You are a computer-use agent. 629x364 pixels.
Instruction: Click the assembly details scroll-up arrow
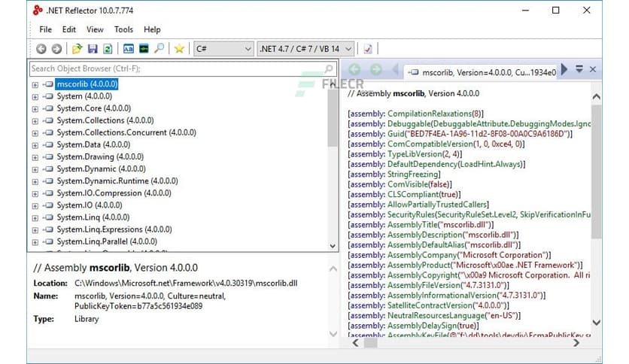point(333,269)
